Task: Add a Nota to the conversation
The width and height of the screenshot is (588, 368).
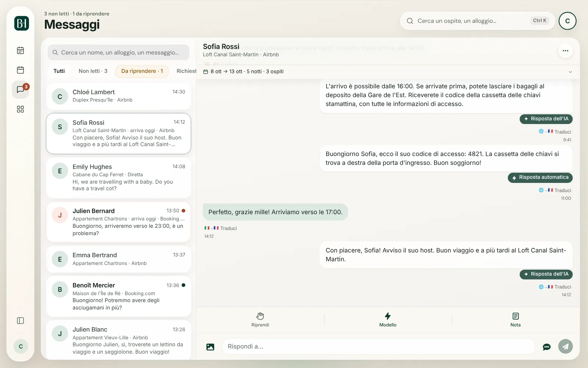Action: (x=516, y=320)
